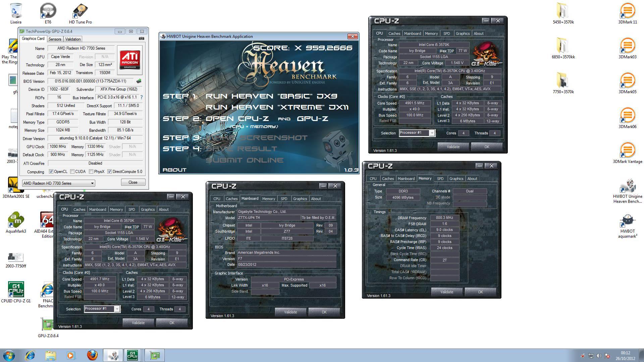Switch to Validation tab in GPU-Z

click(73, 39)
